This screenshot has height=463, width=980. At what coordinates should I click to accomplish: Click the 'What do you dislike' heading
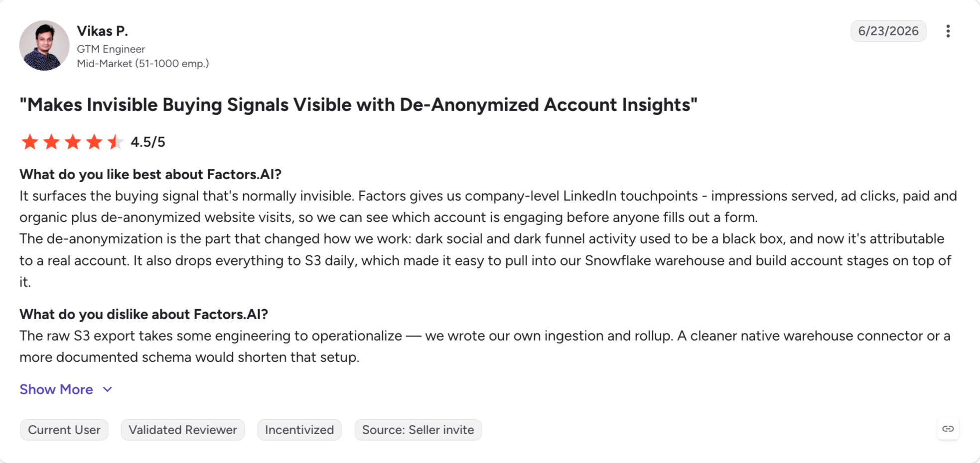143,314
